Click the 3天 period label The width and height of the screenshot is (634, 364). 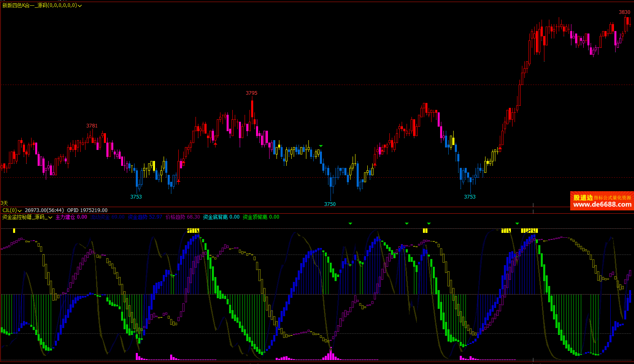point(4,203)
